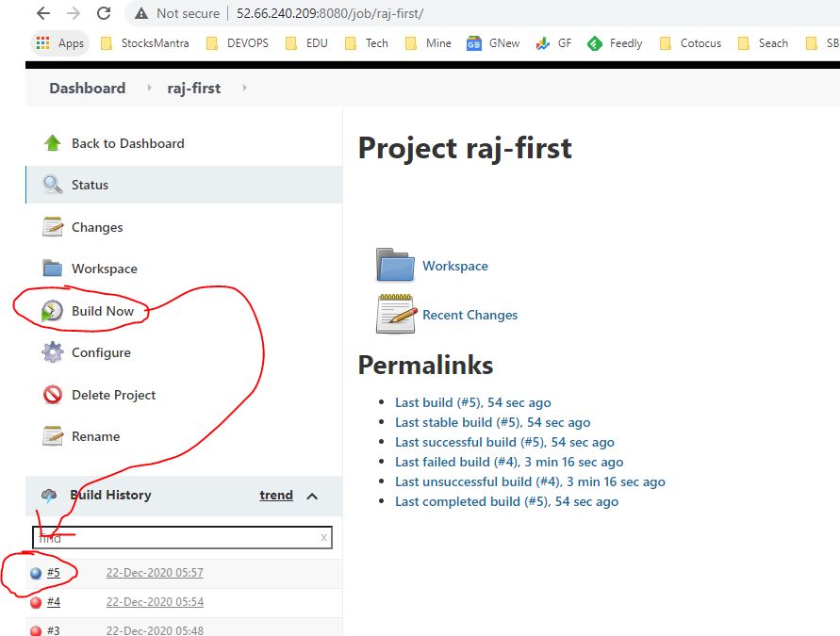Click the green Back to Dashboard arrow
This screenshot has height=636, width=840.
[53, 143]
